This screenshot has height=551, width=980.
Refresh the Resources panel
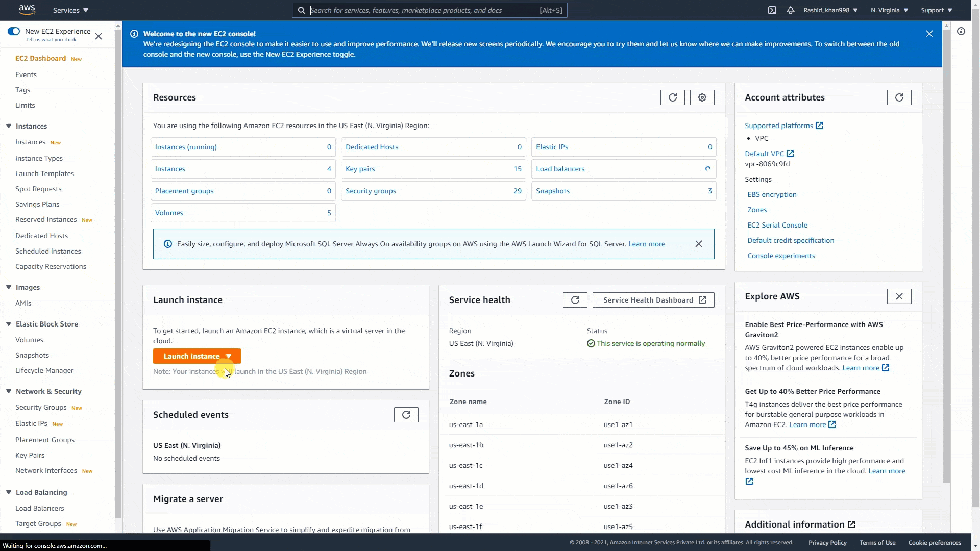click(672, 97)
